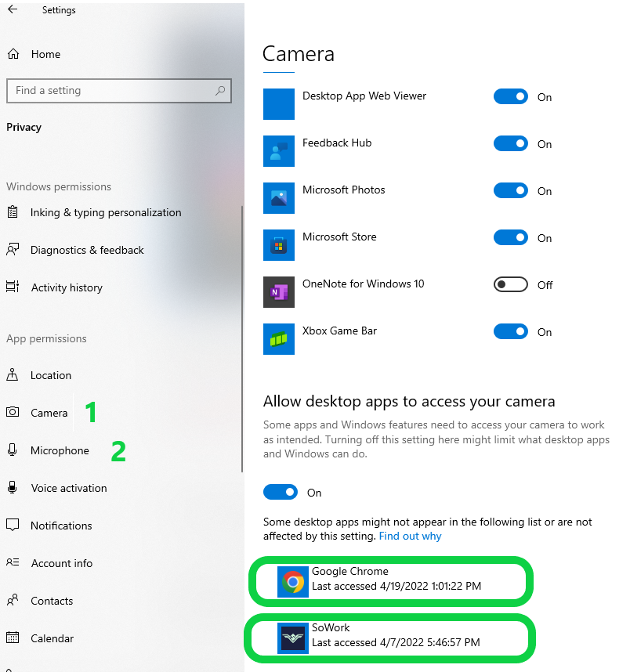Screen dimensions: 630x672
Task: Click the Microsoft Photos app label
Action: tap(343, 190)
